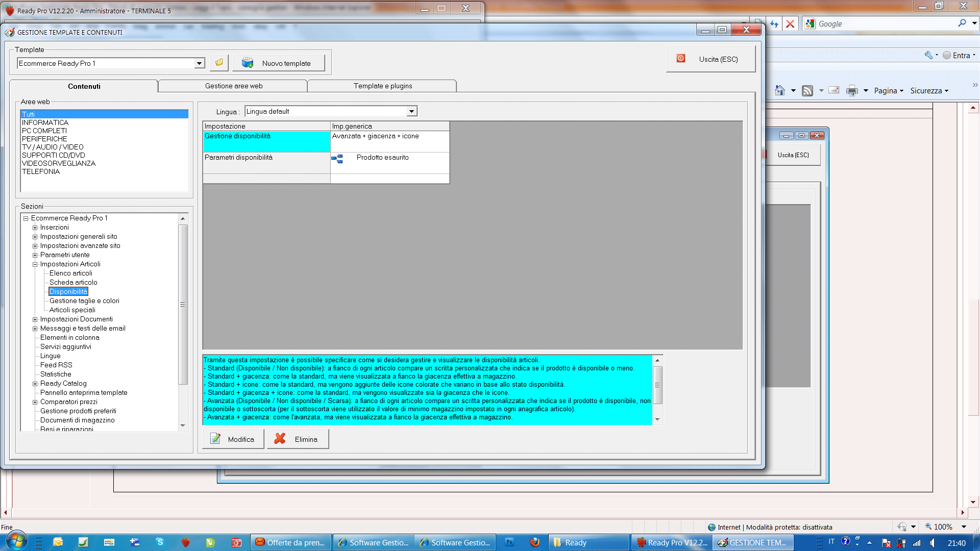The image size is (980, 551).
Task: Open Skype from the taskbar
Action: coord(160,542)
